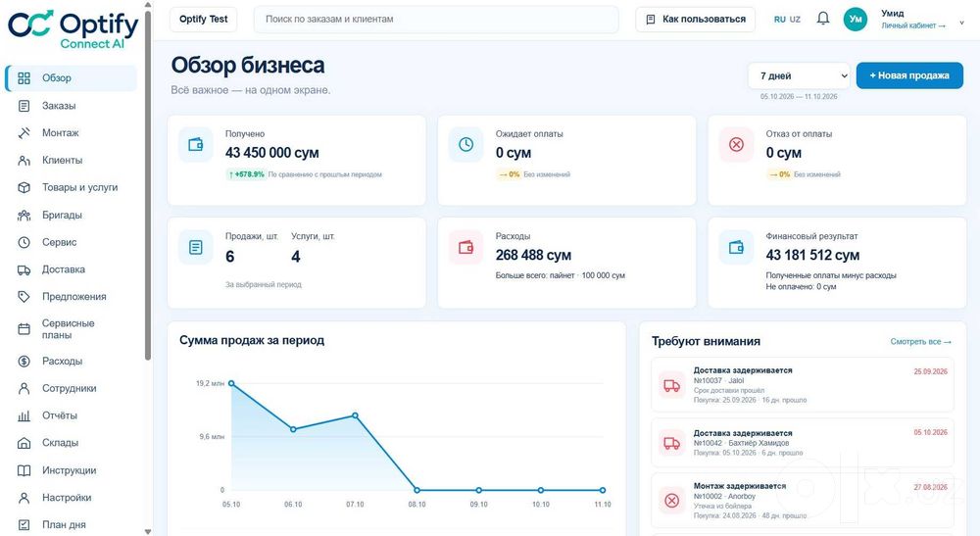
Task: Click the Заказы orders list icon
Action: [24, 106]
